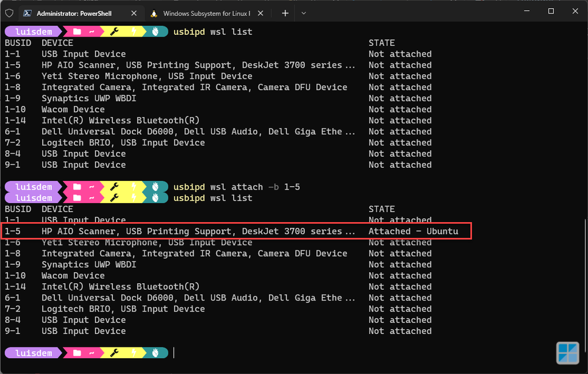The height and width of the screenshot is (374, 588).
Task: Click the second 'usbipd wsl list' command
Action: [x=212, y=198]
